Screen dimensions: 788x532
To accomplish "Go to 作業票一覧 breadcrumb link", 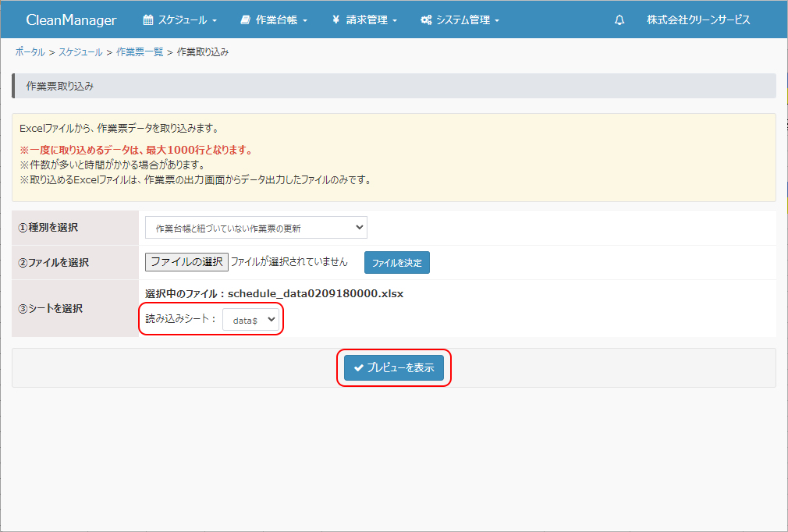I will point(140,52).
